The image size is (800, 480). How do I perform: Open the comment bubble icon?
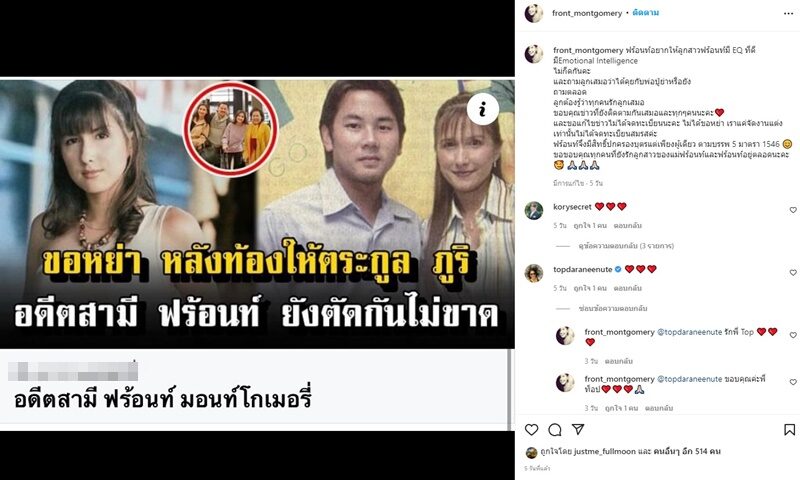coord(555,430)
